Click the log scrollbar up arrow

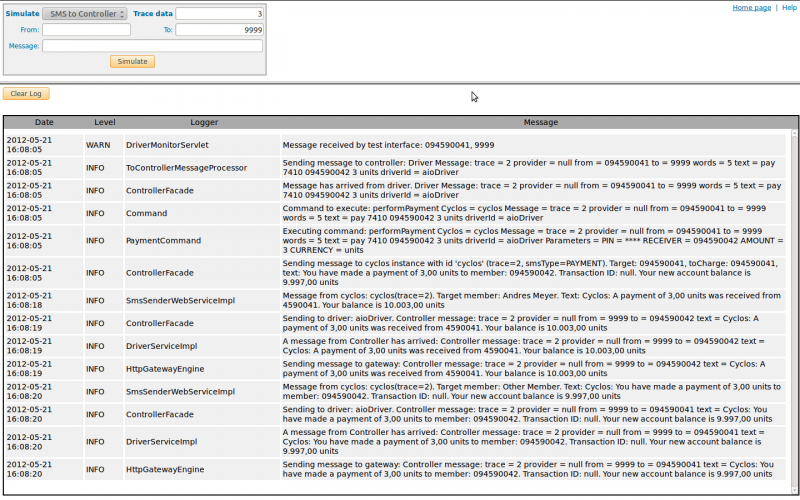794,133
